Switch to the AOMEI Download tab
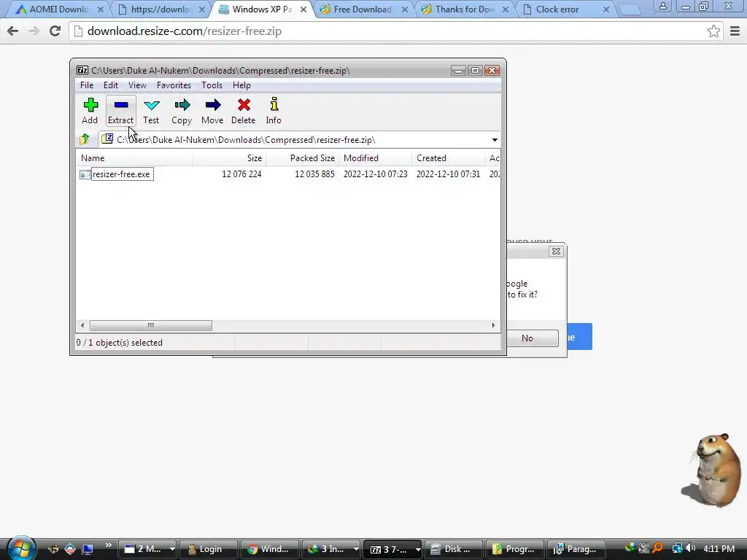 pos(58,9)
